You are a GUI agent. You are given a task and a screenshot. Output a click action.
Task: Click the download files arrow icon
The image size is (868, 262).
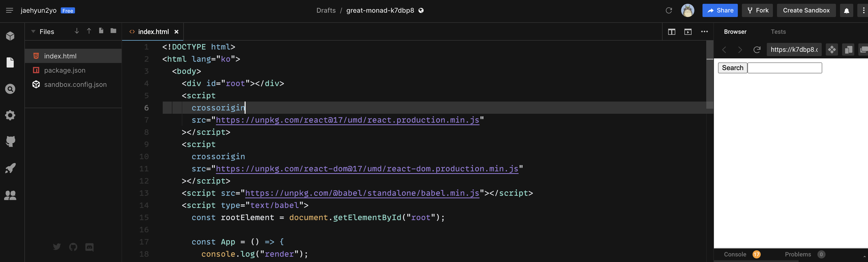[x=77, y=31]
